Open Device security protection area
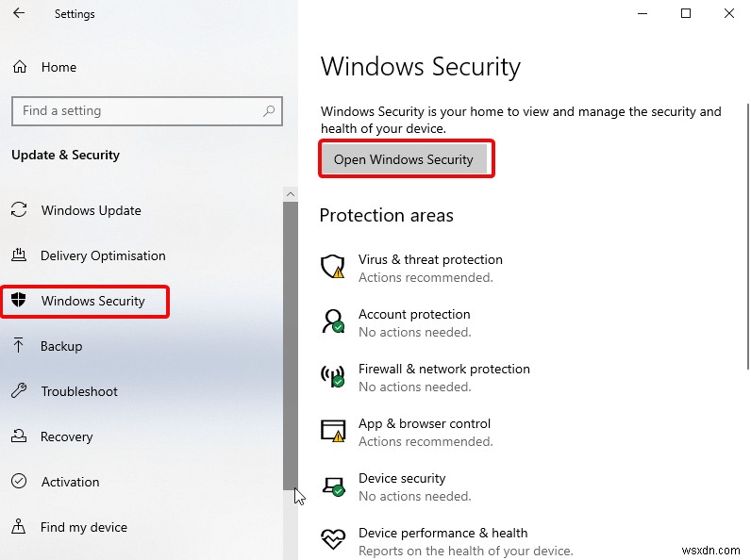This screenshot has height=560, width=751. (402, 479)
